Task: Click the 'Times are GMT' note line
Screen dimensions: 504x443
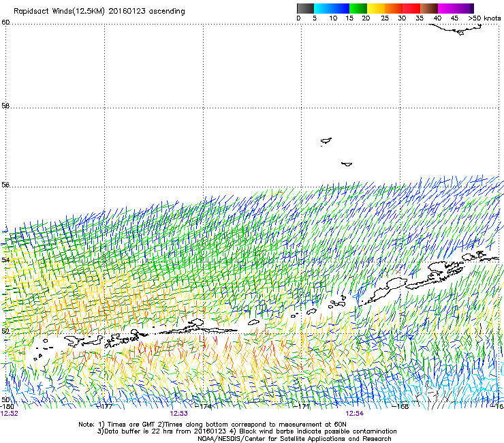Action: tap(212, 425)
